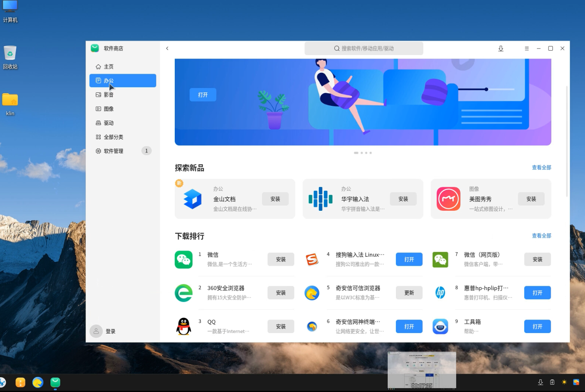Select the klin folder on the desktop

[10, 105]
